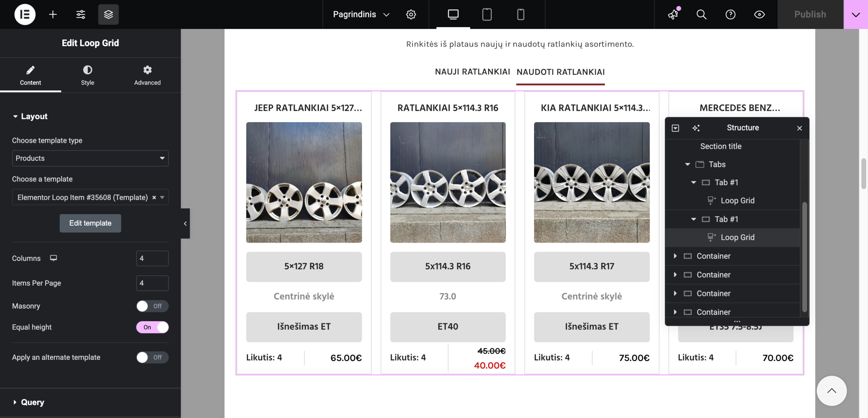Open the add element plus icon
868x418 pixels.
[53, 14]
